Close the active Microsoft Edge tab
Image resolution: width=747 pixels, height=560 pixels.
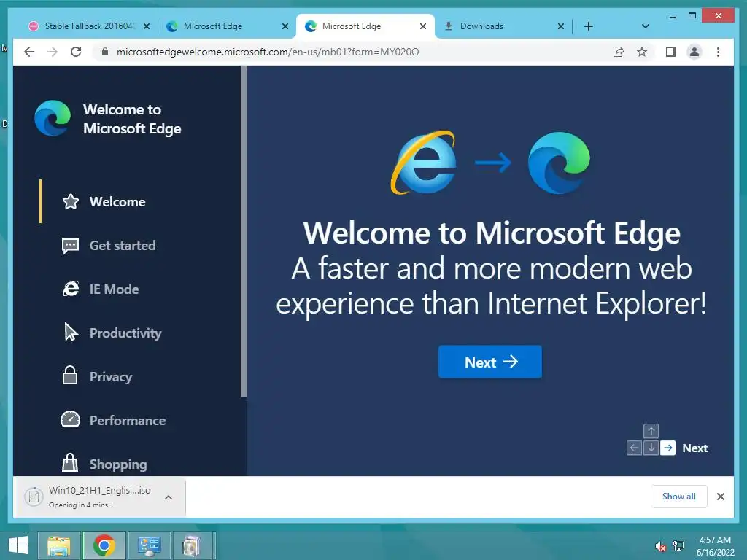click(x=422, y=26)
